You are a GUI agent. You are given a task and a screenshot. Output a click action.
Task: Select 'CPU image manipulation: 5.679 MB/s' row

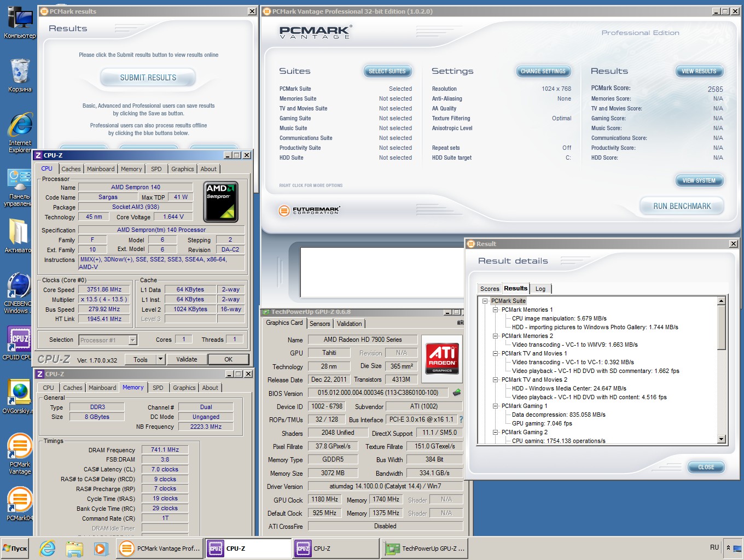pos(559,318)
